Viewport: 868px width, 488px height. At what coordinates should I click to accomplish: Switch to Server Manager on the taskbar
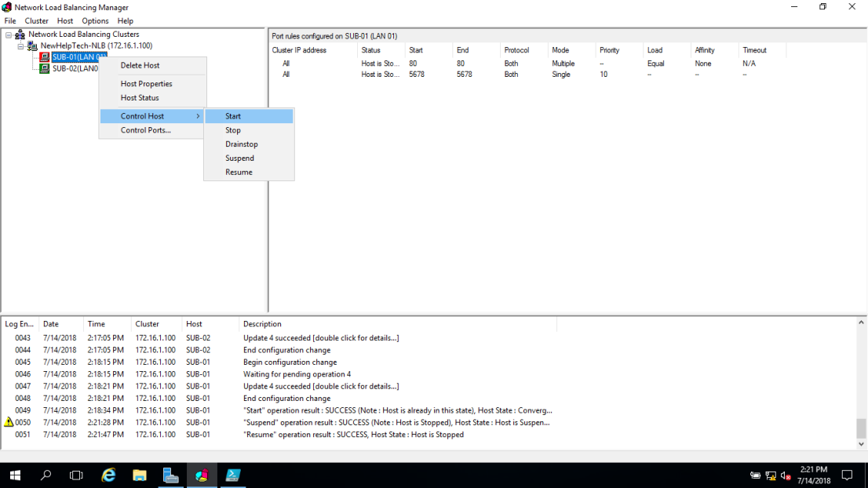pyautogui.click(x=170, y=475)
